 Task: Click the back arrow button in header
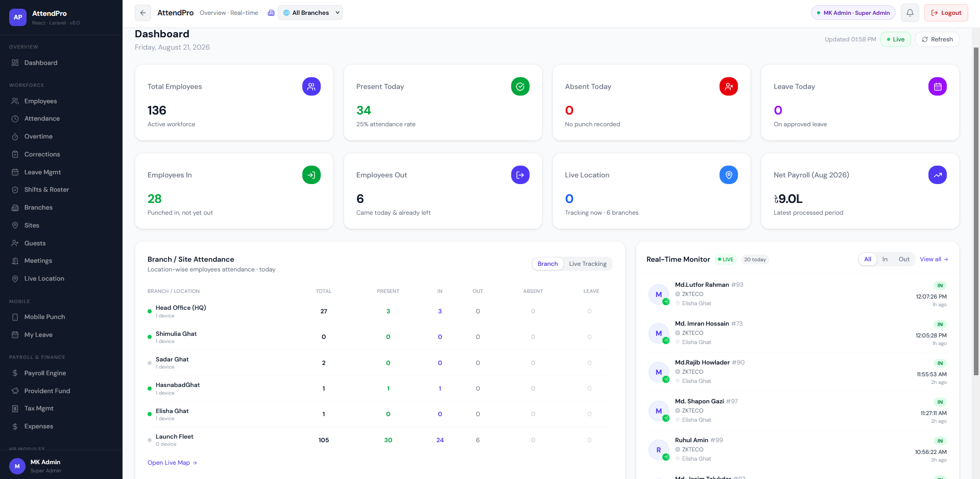[143, 13]
